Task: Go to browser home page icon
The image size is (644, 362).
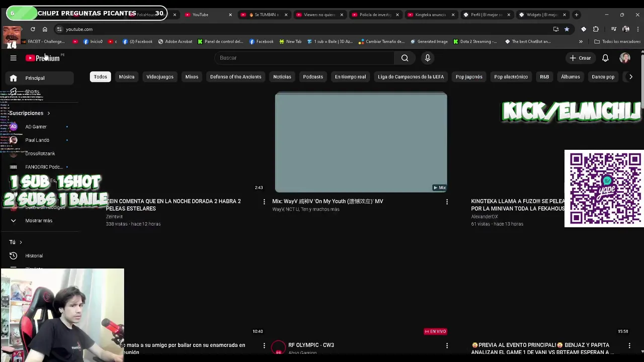Action: click(x=45, y=29)
